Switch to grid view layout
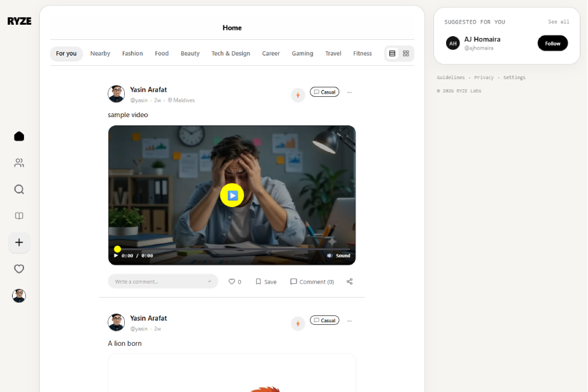 tap(406, 54)
